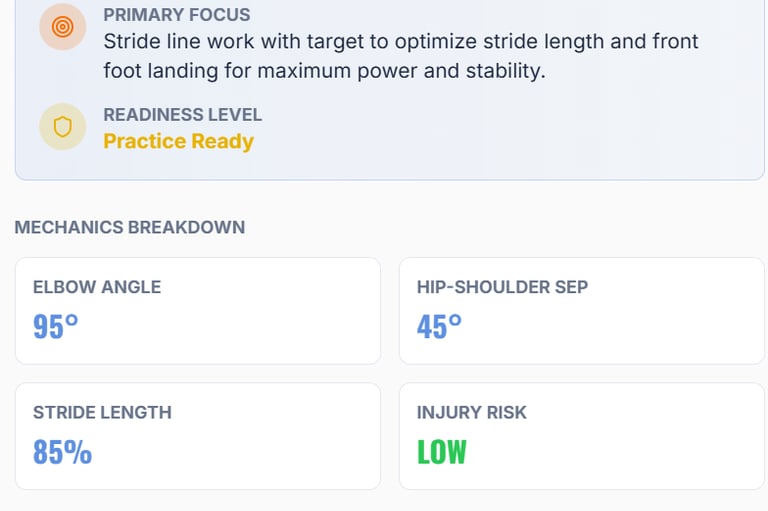
Task: Select the Practice Ready status text
Action: [178, 141]
